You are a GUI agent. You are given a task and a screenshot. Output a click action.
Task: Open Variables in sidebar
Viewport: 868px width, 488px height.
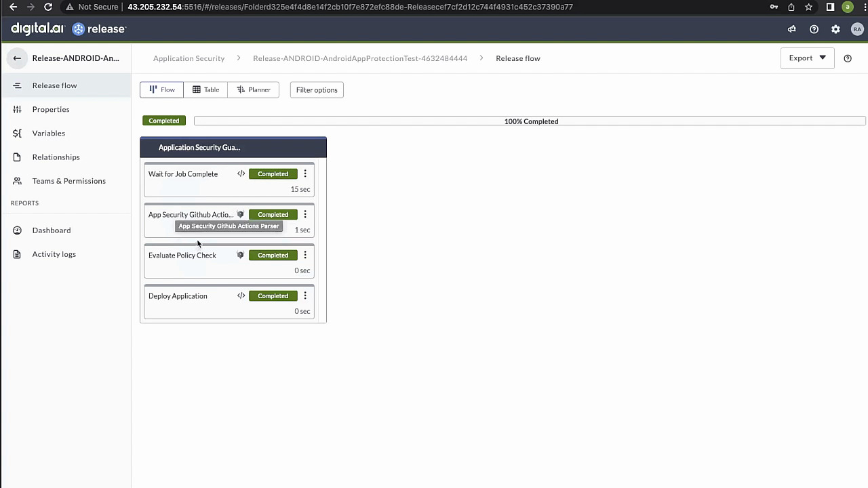click(65, 133)
